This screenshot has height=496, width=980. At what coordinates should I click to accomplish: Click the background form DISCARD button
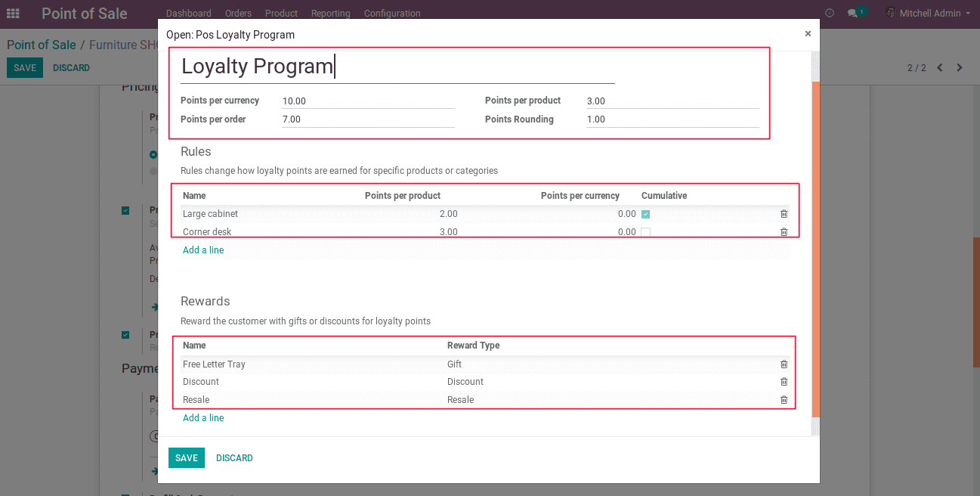(71, 68)
